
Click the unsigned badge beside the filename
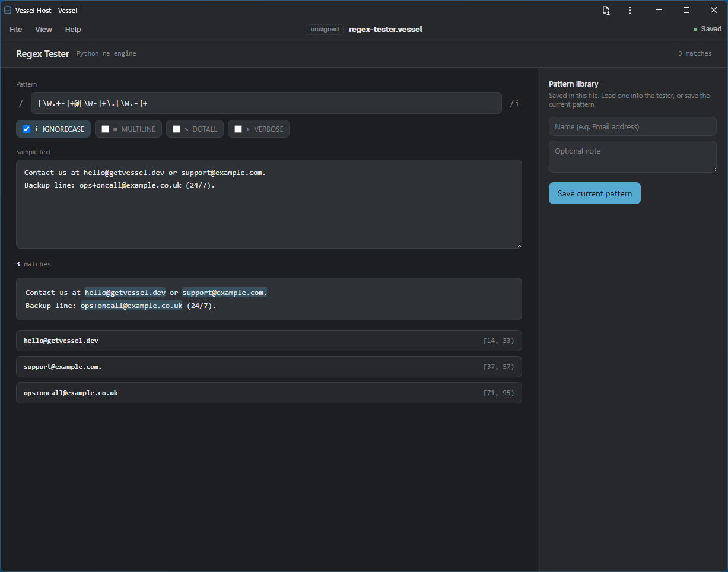coord(325,29)
